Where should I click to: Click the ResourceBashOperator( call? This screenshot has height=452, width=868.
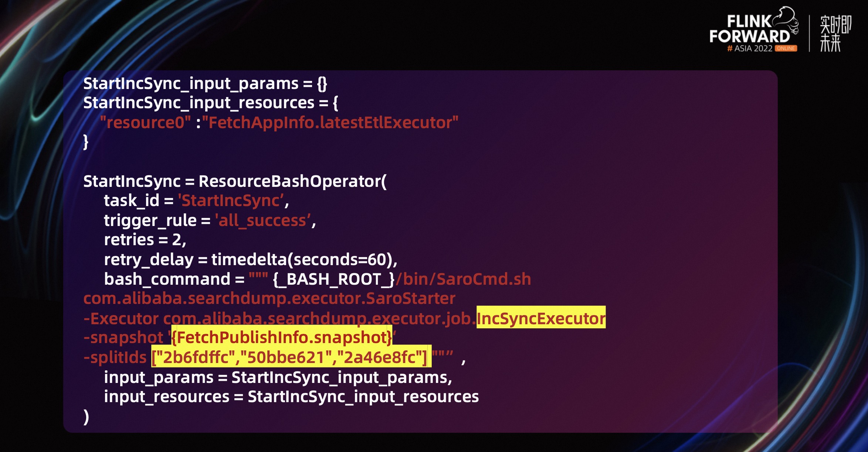(x=292, y=181)
